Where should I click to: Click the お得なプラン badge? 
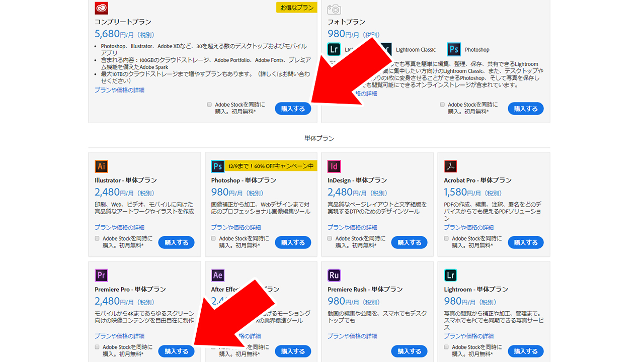pyautogui.click(x=297, y=8)
